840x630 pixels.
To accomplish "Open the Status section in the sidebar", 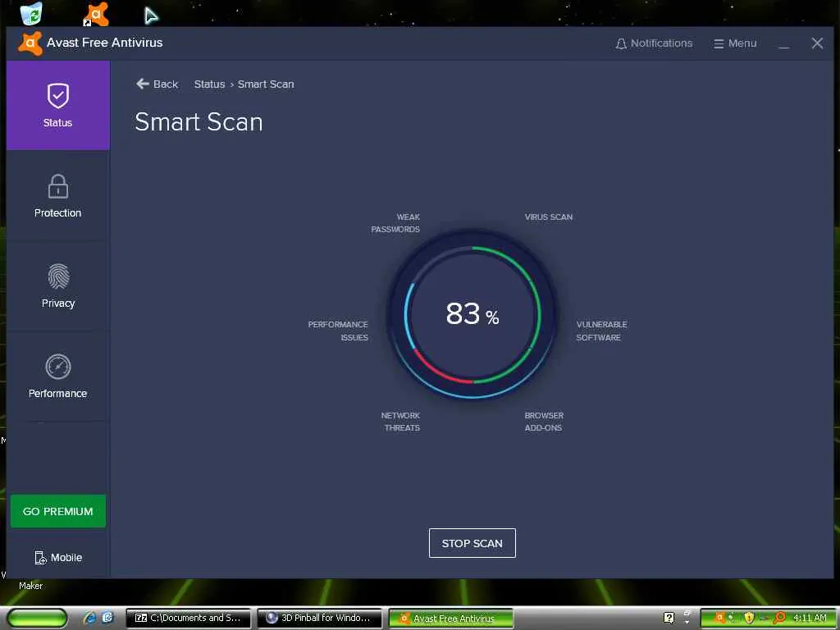I will [58, 105].
